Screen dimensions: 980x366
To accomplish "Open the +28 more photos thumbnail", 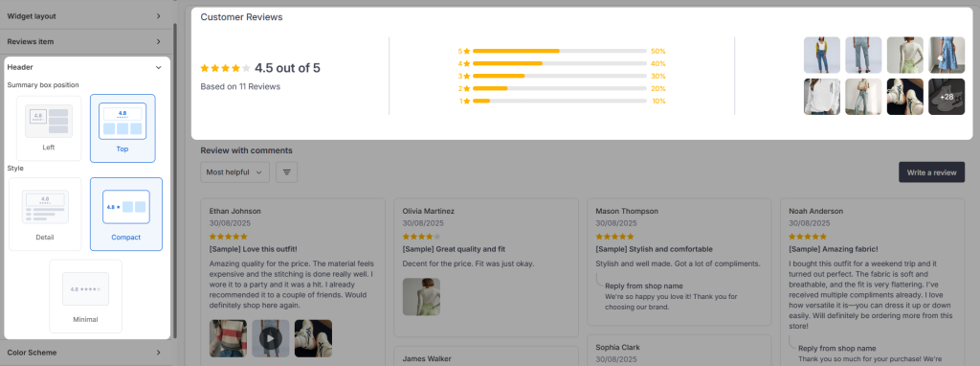I will coord(947,97).
